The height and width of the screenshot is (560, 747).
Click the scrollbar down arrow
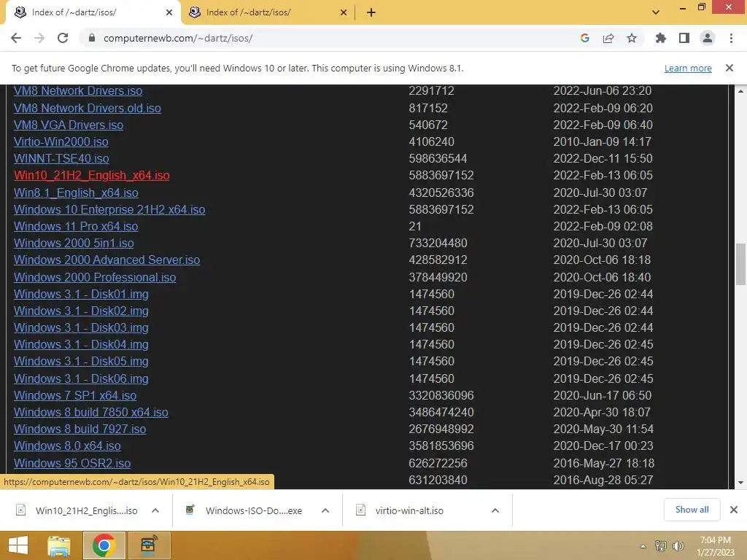click(x=740, y=483)
